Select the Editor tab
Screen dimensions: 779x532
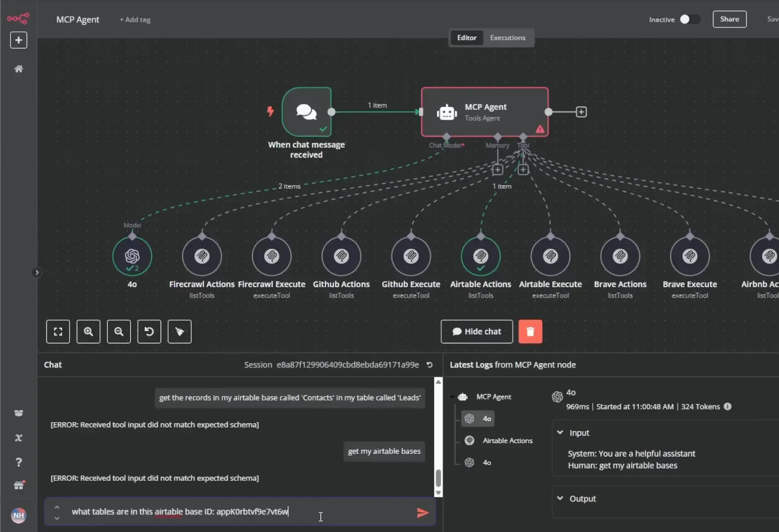(467, 37)
